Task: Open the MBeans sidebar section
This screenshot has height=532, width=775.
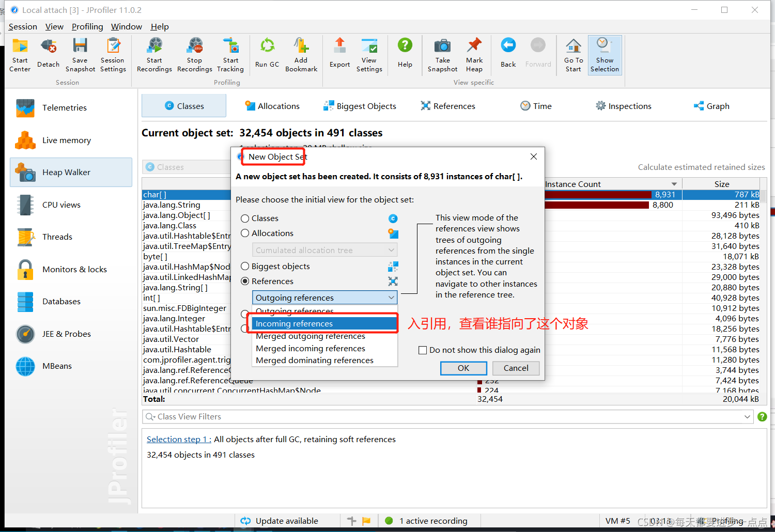Action: pyautogui.click(x=71, y=366)
